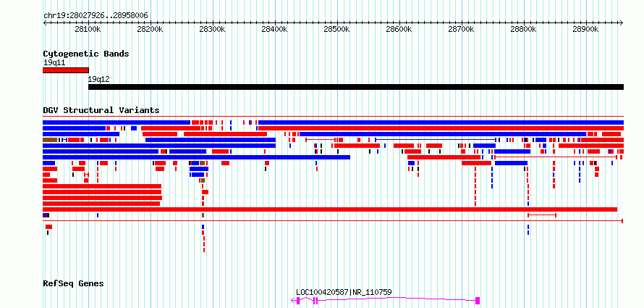644x308 pixels.
Task: Click the right arrowhead of the scale ruler
Action: pos(622,23)
